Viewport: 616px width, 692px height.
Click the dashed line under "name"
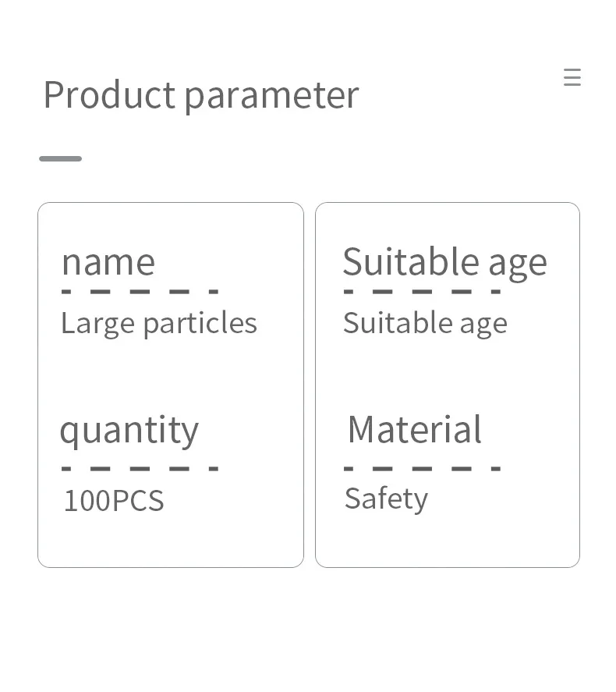[140, 293]
